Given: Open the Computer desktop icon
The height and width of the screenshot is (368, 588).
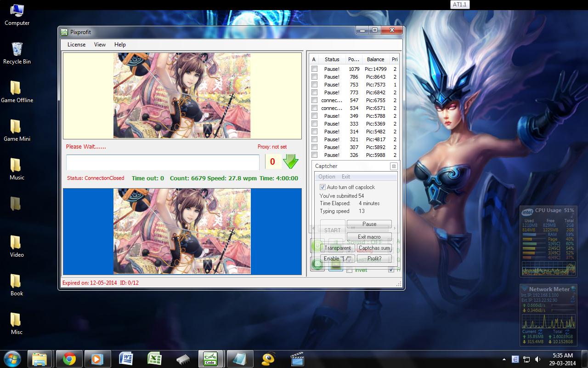Looking at the screenshot, I should (17, 14).
